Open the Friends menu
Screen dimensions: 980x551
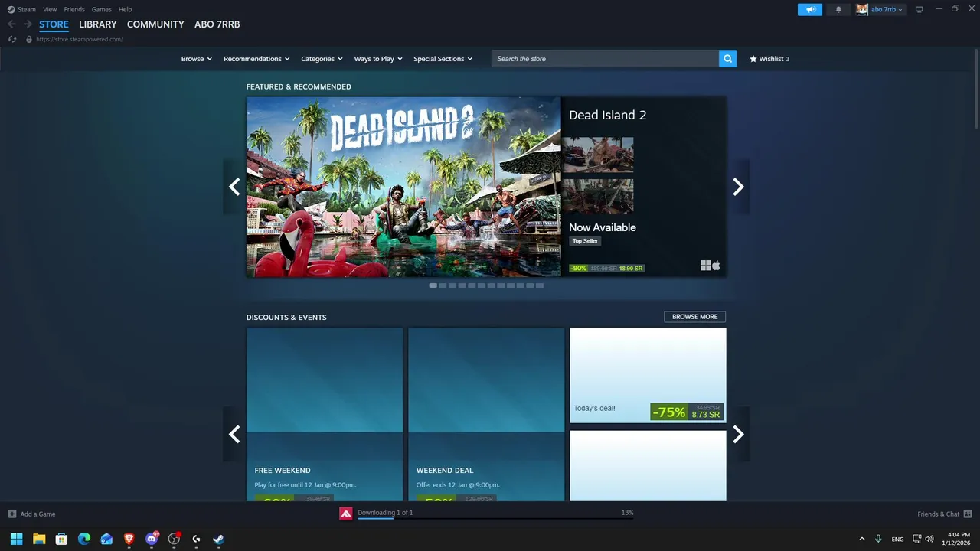pos(74,9)
